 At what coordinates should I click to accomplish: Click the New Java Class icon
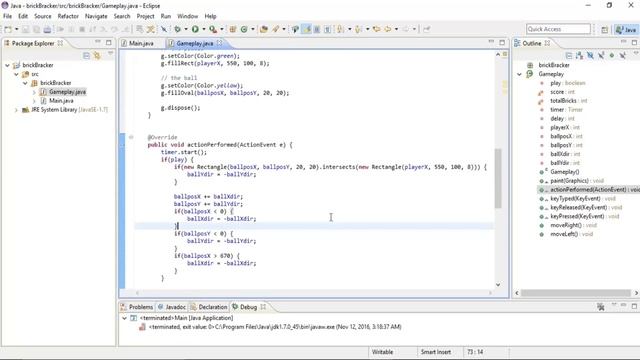244,29
